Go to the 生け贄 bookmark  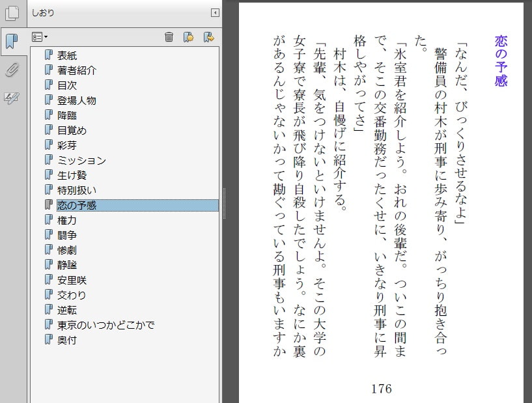point(72,175)
